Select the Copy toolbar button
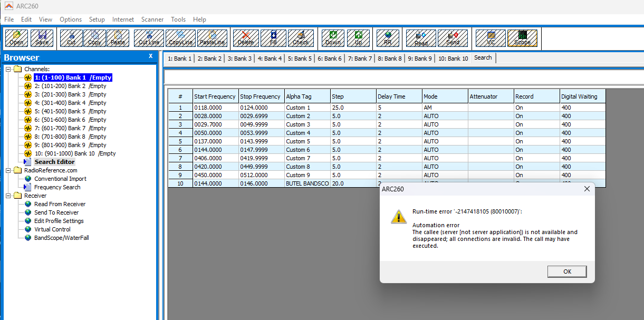644x320 pixels. coord(94,38)
